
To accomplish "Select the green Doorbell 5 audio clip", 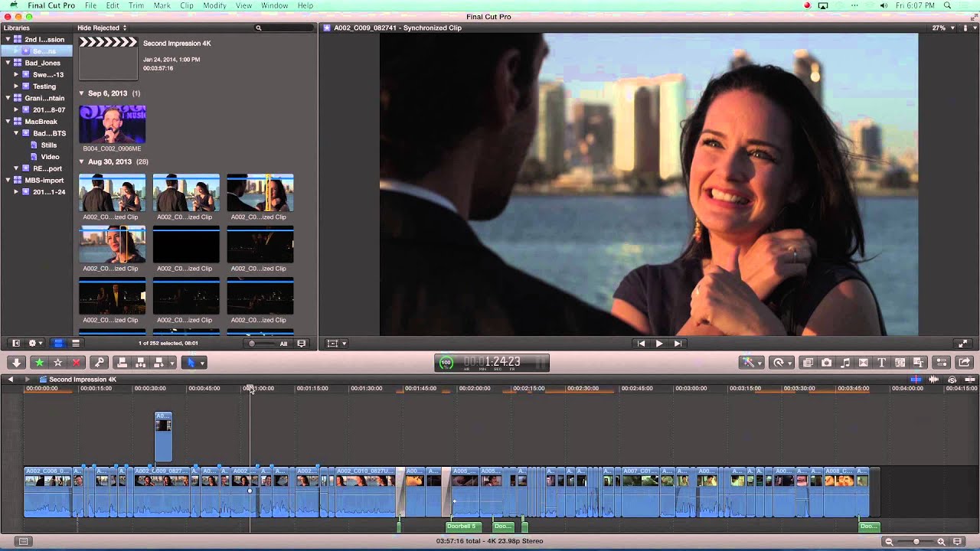I will point(463,527).
